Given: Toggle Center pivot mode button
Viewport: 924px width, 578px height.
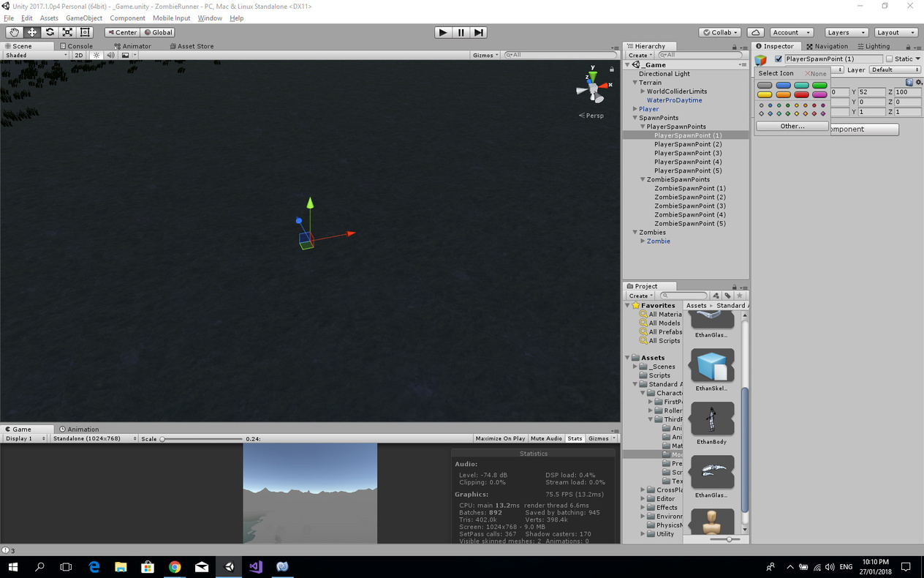Looking at the screenshot, I should [x=122, y=32].
